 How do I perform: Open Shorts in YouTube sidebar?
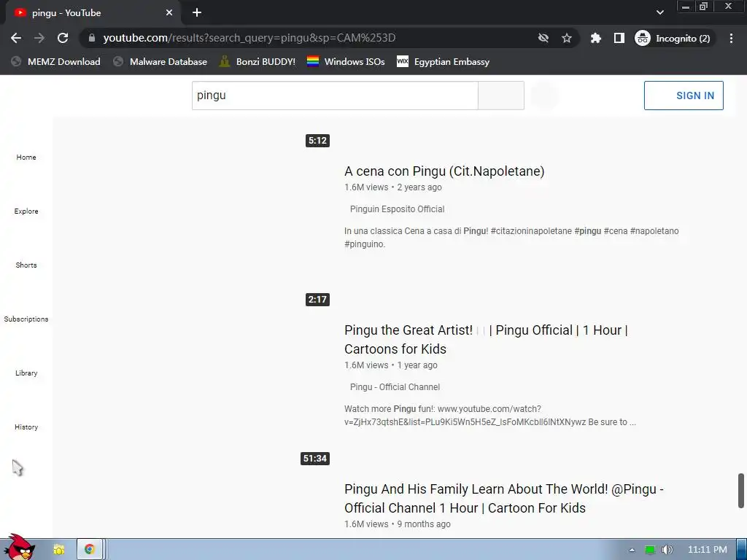[x=26, y=265]
